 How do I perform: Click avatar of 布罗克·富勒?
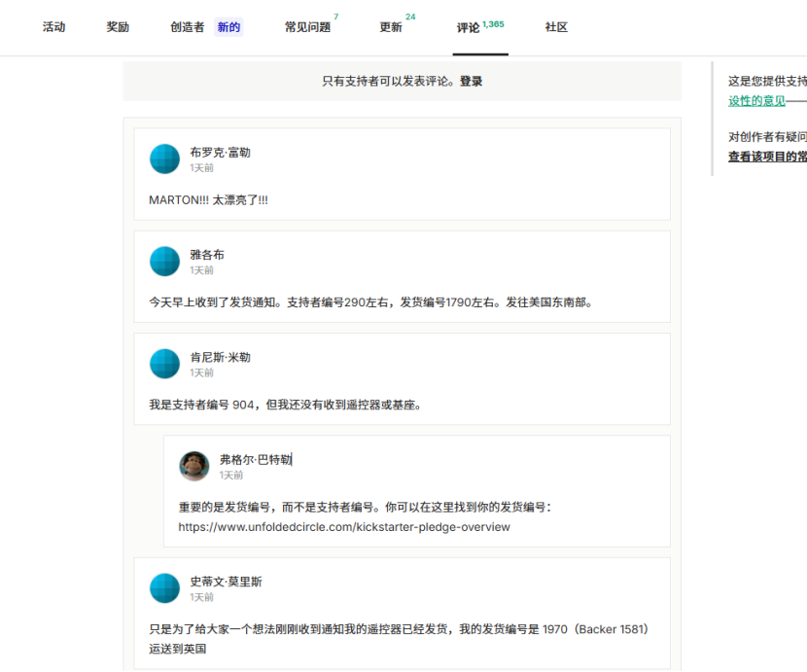pos(164,159)
